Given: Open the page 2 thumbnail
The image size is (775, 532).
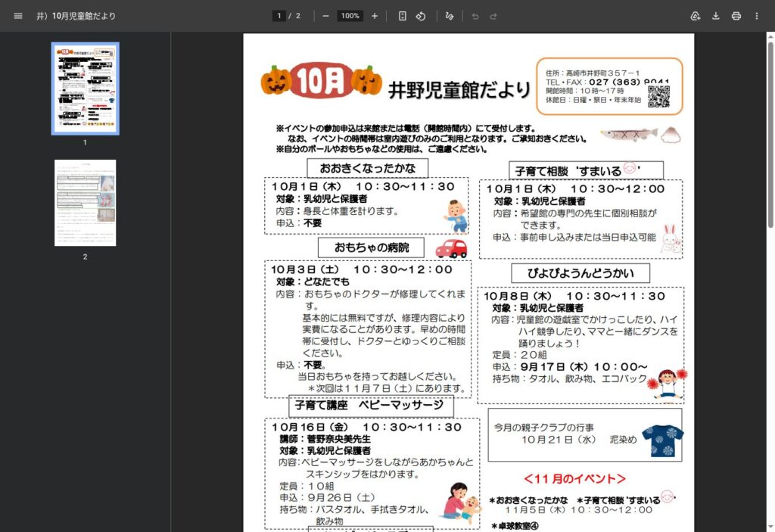Looking at the screenshot, I should click(x=85, y=203).
